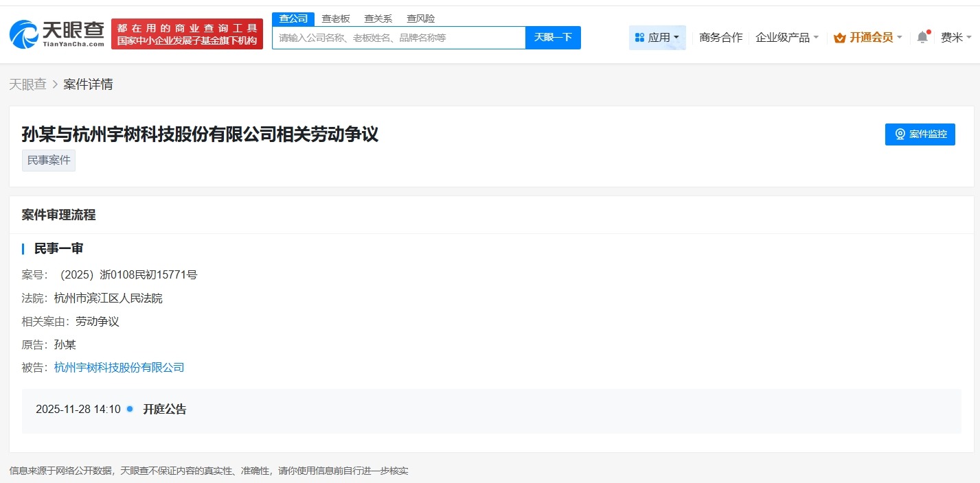This screenshot has width=980, height=483.
Task: Open the 杭州宇树科技股份有限公司 company link
Action: [119, 367]
